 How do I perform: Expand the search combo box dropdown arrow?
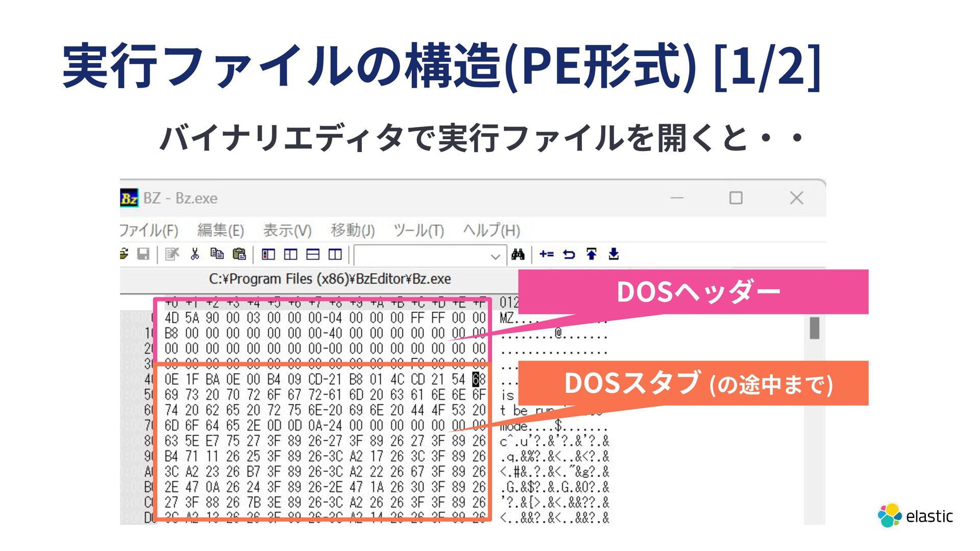[495, 256]
